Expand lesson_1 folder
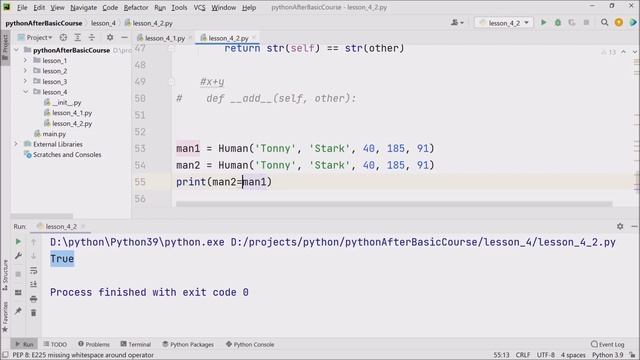Image resolution: width=640 pixels, height=360 pixels. click(x=25, y=60)
